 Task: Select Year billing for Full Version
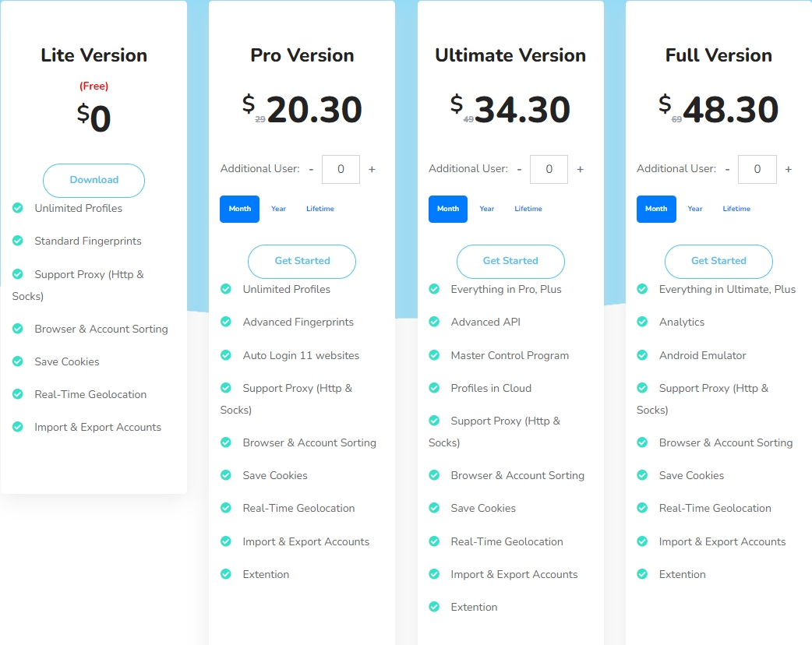pyautogui.click(x=695, y=209)
